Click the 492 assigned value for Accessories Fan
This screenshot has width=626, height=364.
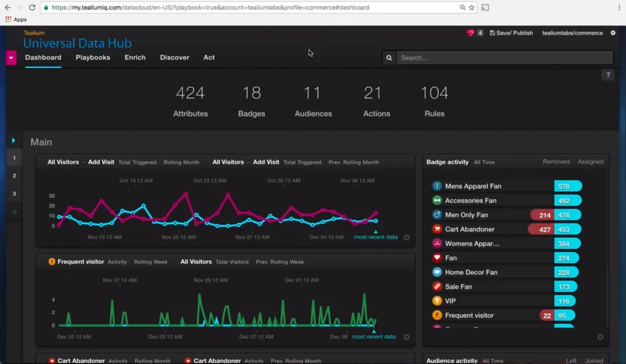pyautogui.click(x=568, y=200)
